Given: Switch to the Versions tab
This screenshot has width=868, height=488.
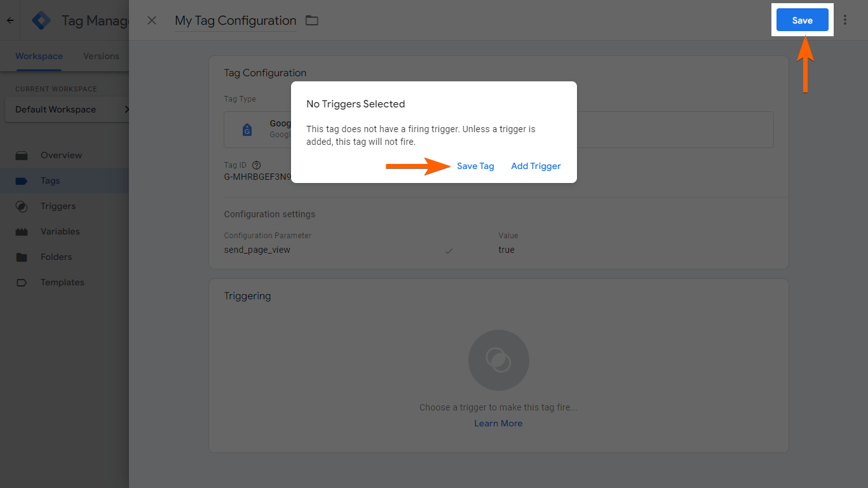Looking at the screenshot, I should click(x=101, y=56).
